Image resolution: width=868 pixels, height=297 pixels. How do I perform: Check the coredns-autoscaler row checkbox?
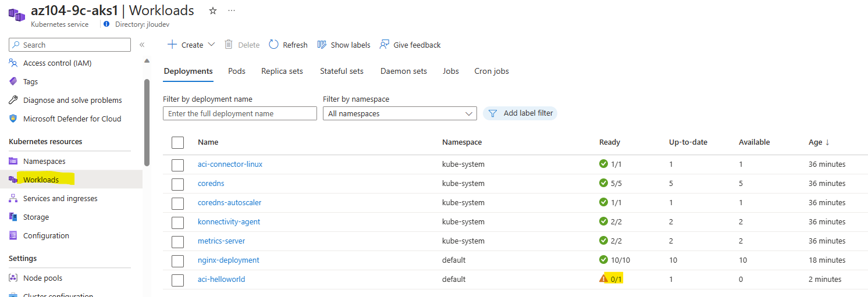click(x=177, y=203)
